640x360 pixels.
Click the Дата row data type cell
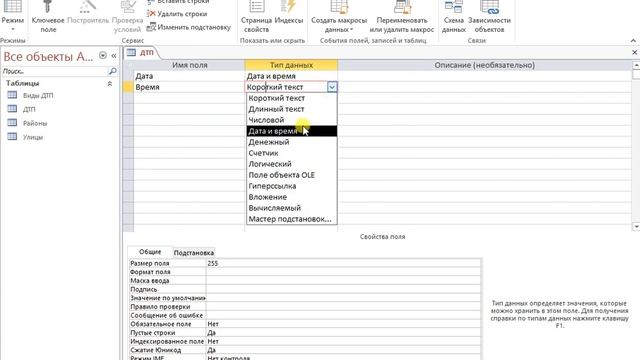[x=291, y=76]
